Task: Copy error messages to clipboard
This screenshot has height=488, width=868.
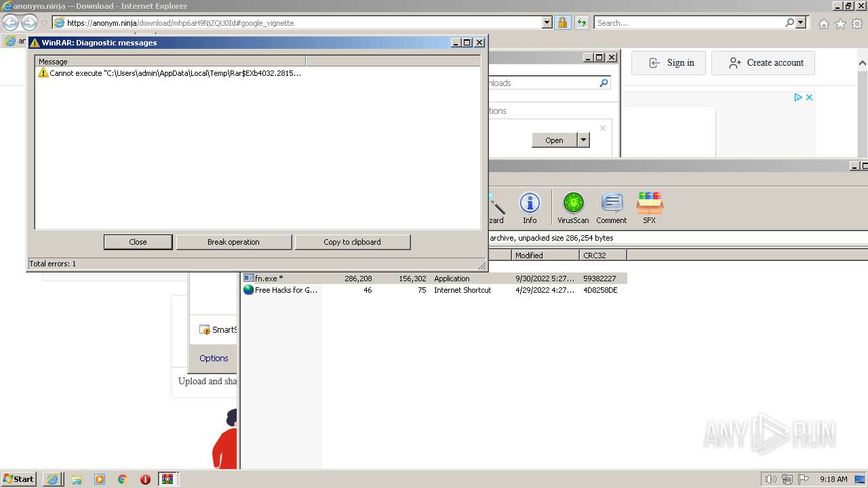Action: point(352,242)
